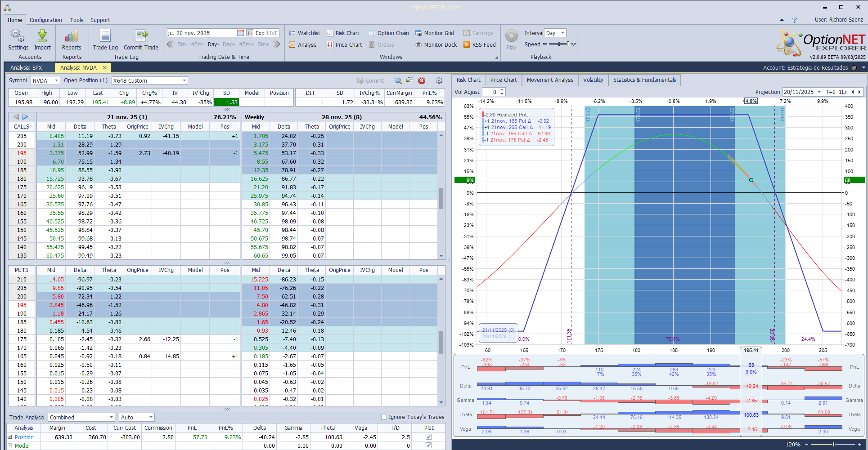Expand the Model row in Trade Analysis

(10, 446)
